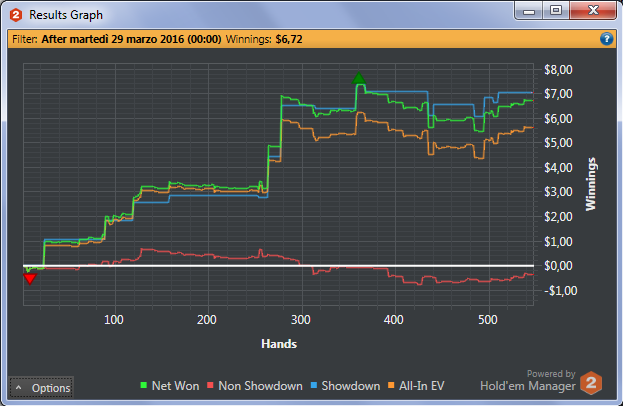Click the green Net Won legend swatch
The image size is (623, 406).
coord(144,385)
